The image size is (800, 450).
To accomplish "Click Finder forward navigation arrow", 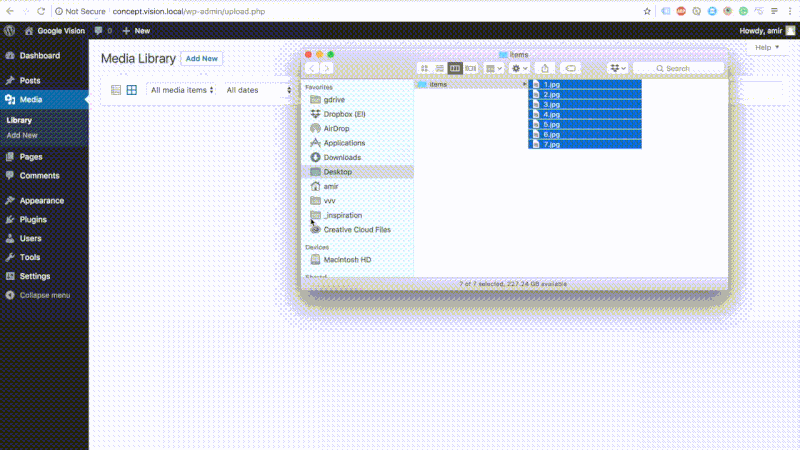I will (x=326, y=68).
